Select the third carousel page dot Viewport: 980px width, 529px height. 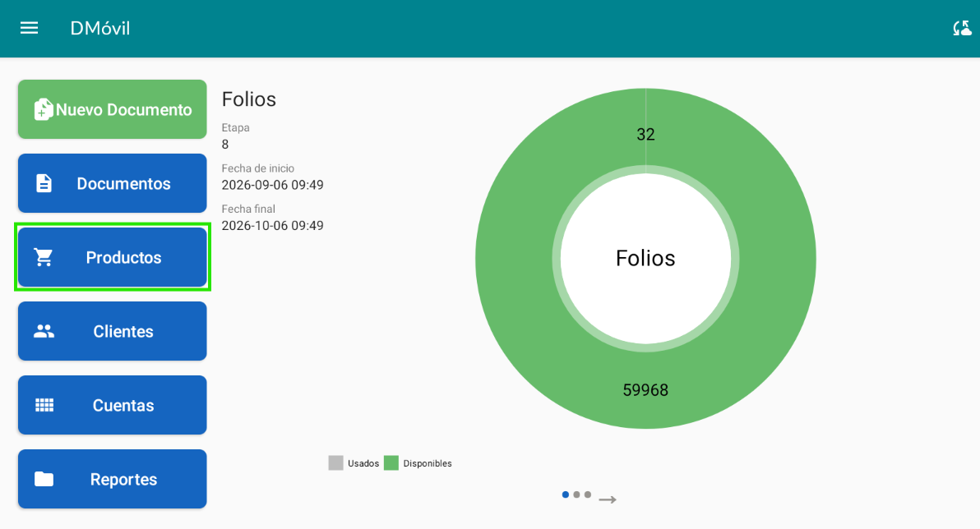click(588, 494)
